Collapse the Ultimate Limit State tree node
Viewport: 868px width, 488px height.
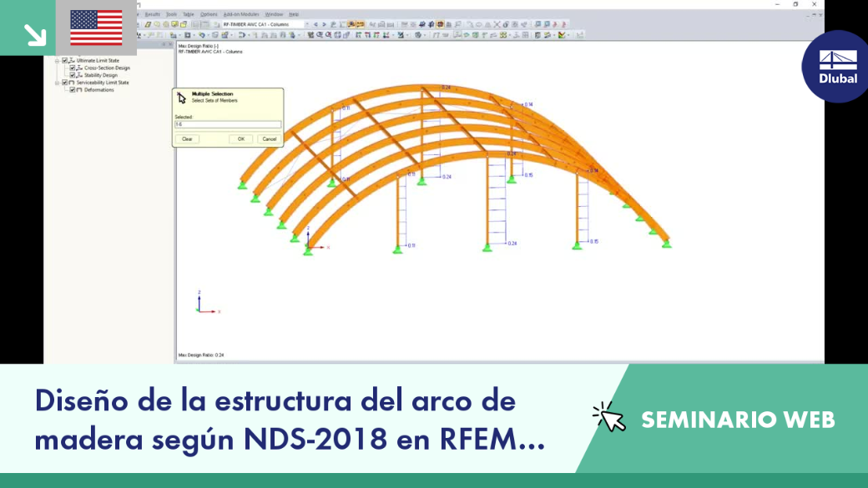point(57,60)
